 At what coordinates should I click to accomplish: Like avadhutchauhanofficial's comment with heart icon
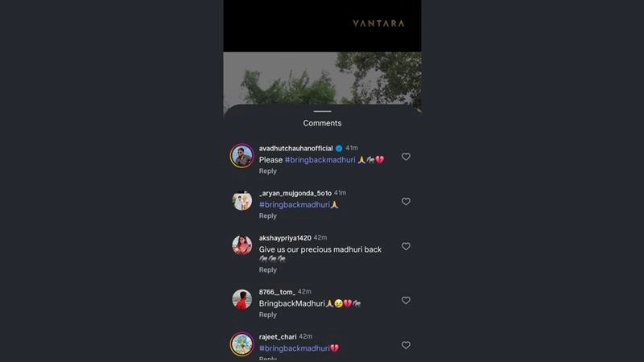coord(406,157)
